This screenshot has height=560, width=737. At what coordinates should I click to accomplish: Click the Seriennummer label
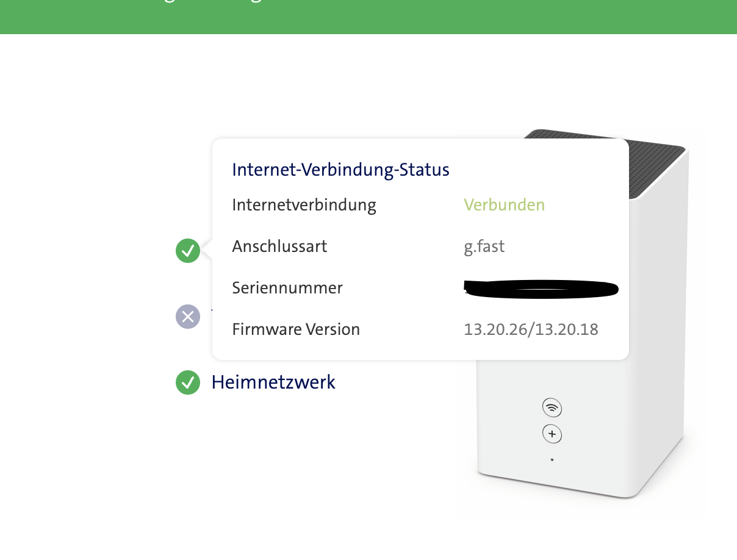tap(287, 288)
